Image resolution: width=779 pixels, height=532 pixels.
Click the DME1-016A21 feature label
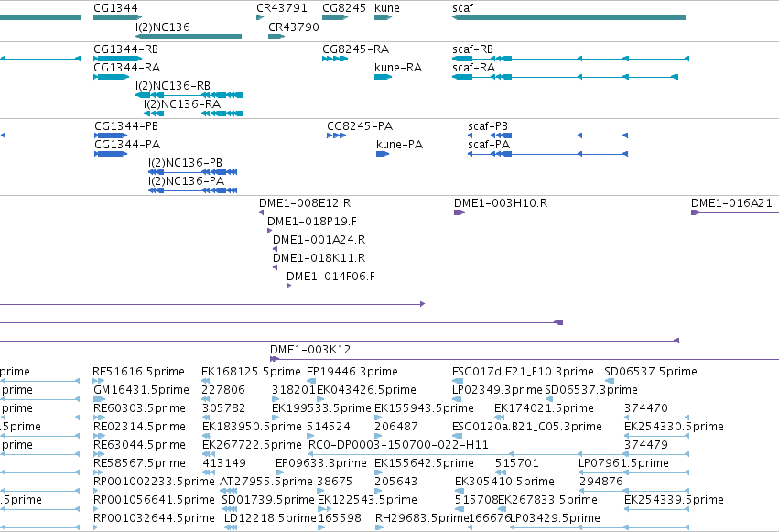click(x=731, y=203)
